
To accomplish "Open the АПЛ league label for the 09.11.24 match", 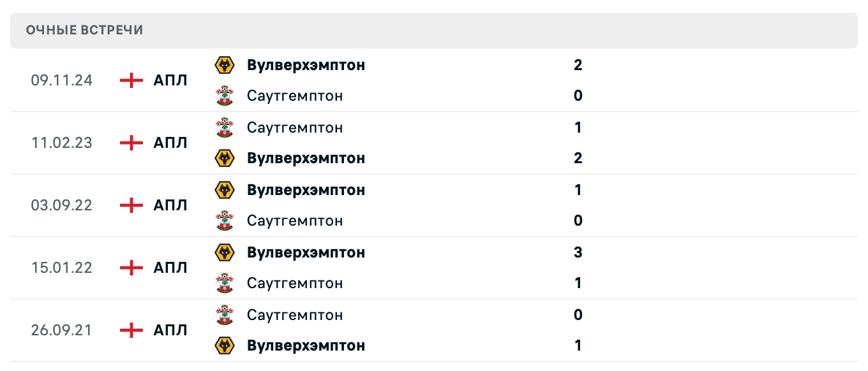I will [x=170, y=80].
